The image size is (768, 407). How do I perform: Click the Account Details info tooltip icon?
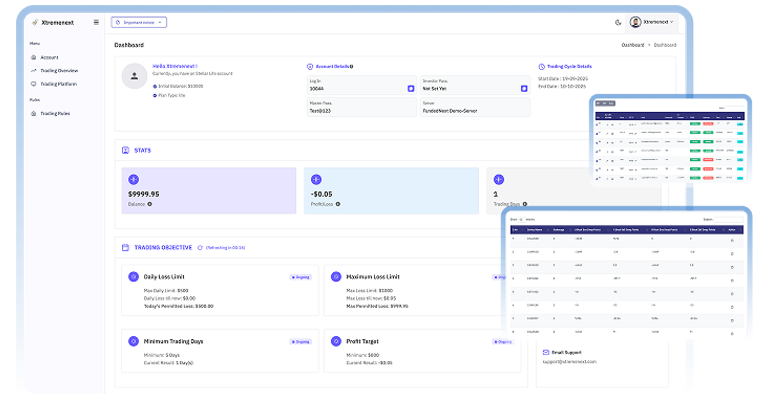352,67
